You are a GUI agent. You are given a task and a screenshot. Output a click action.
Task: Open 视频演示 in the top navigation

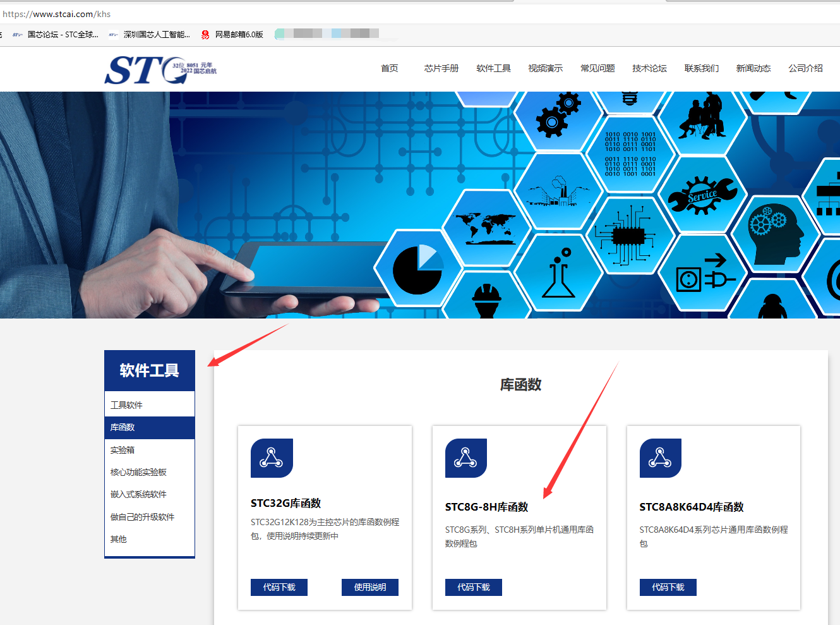(x=545, y=68)
